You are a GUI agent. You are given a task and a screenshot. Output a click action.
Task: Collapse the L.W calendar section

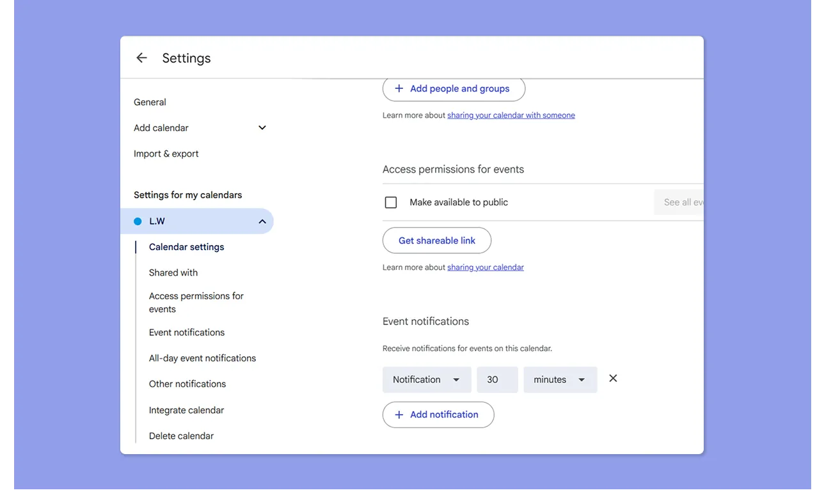(x=262, y=221)
